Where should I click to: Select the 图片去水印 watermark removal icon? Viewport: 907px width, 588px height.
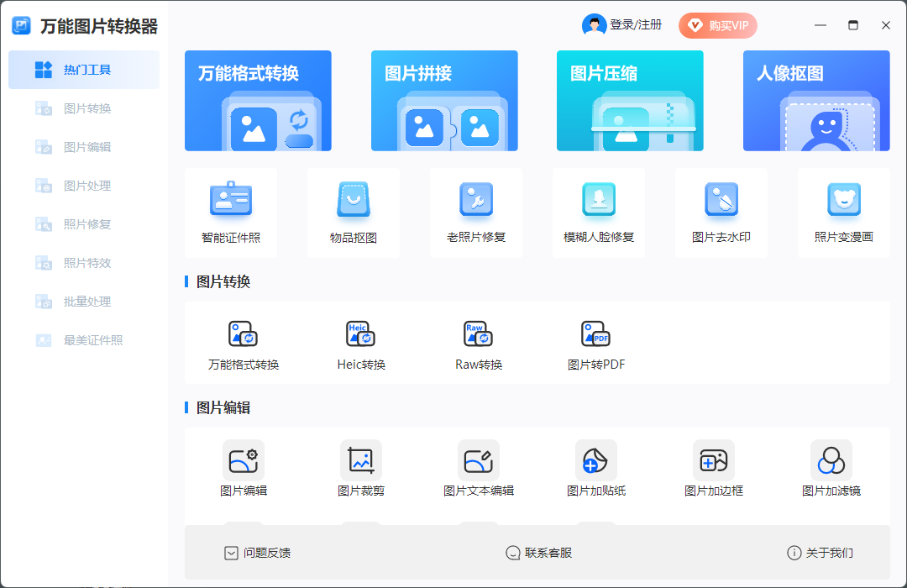(721, 200)
